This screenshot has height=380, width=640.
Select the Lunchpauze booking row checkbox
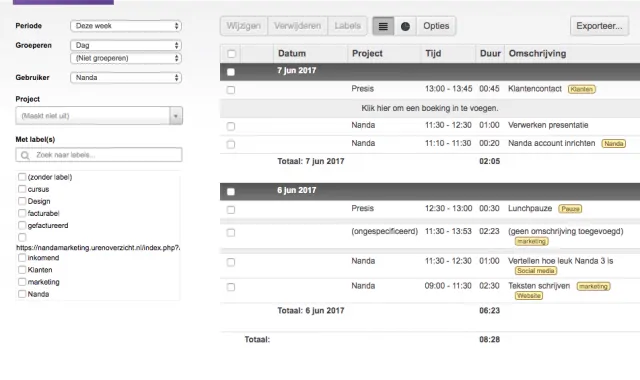coord(231,209)
